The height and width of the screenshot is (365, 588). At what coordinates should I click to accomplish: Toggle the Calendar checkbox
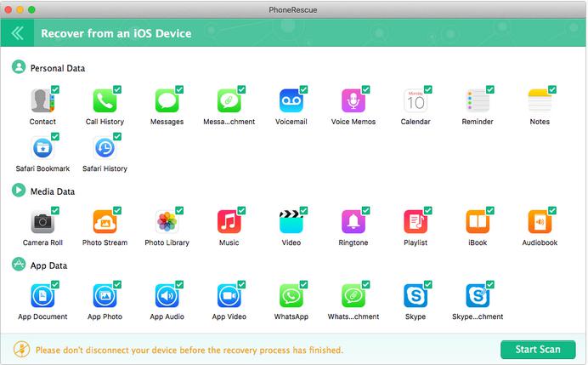point(428,89)
